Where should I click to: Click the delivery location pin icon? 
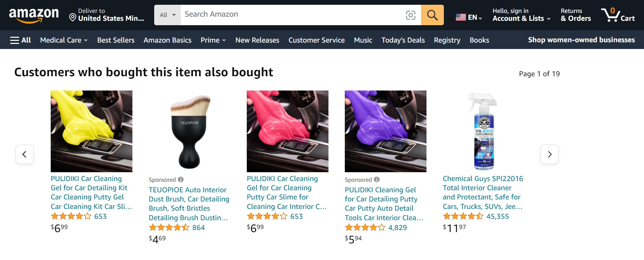72,16
